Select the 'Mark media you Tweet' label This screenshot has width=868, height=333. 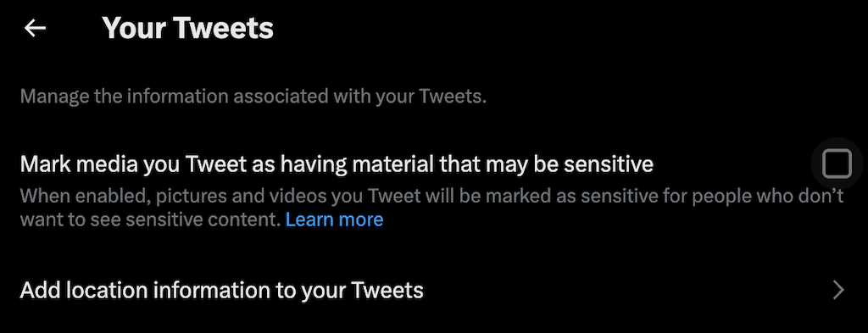tap(337, 164)
